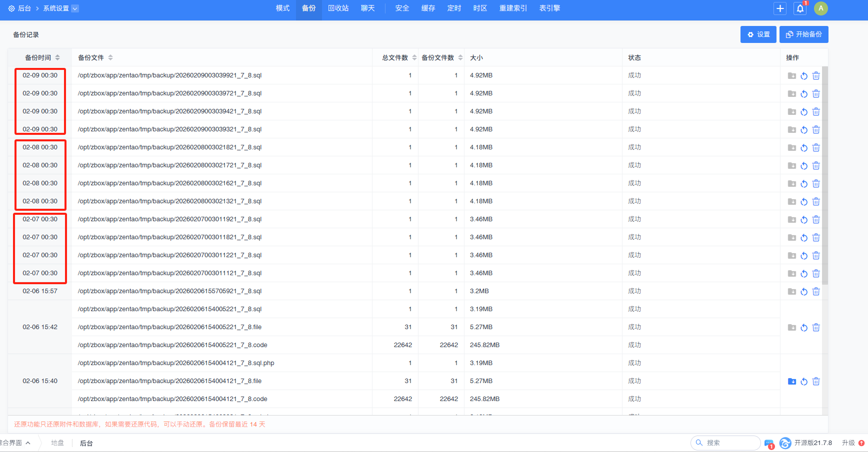The height and width of the screenshot is (452, 868).
Task: Delete the 02-06 15:40 backup
Action: (816, 382)
